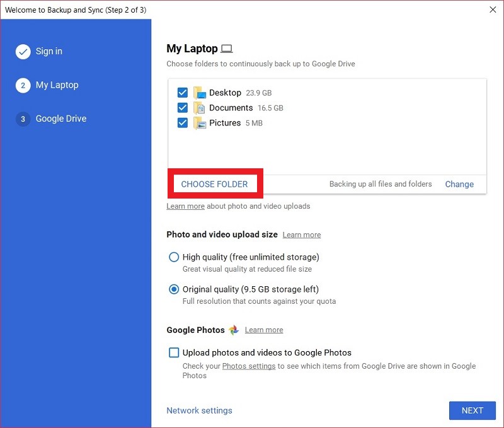Close the Backup and Sync window
The width and height of the screenshot is (504, 428).
(493, 9)
